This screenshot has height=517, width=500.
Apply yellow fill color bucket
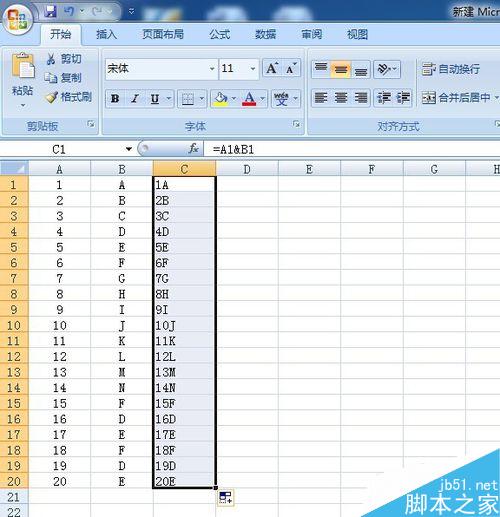[220, 99]
